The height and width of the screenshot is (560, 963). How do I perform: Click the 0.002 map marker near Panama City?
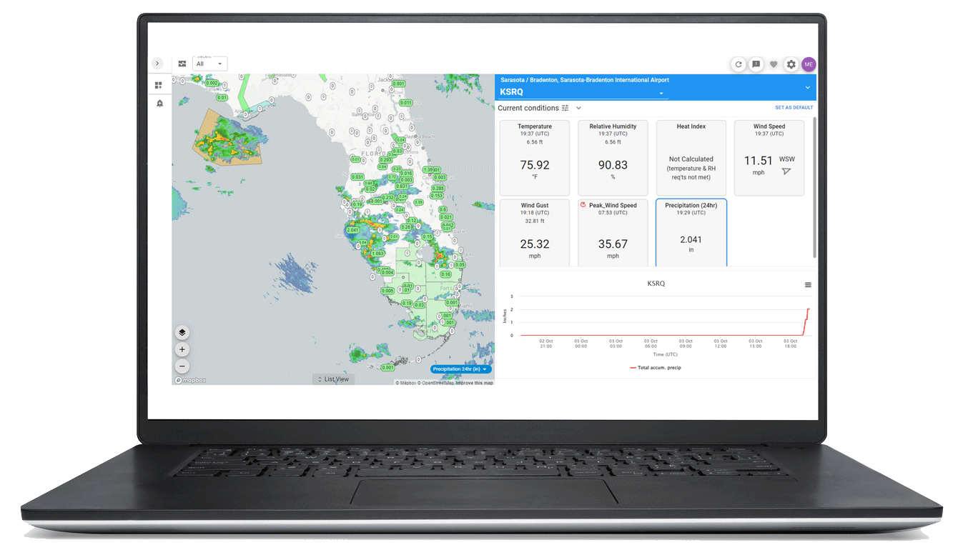point(212,83)
